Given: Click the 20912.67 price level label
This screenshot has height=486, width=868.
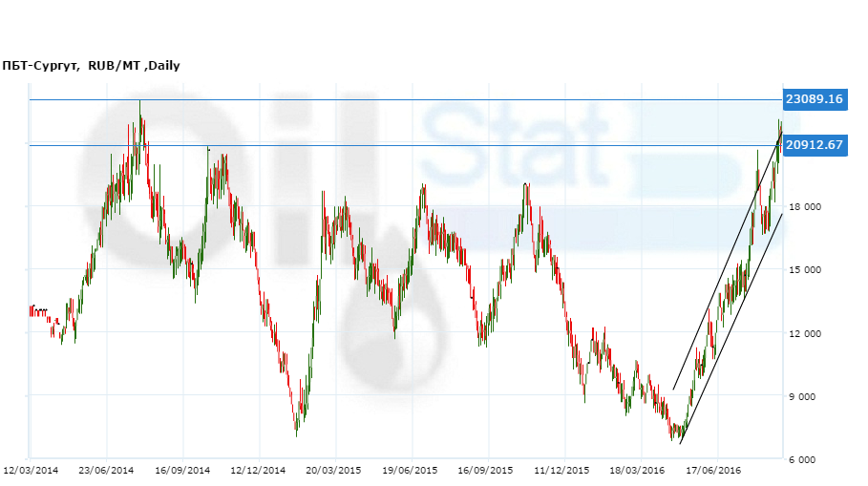Looking at the screenshot, I should click(815, 145).
